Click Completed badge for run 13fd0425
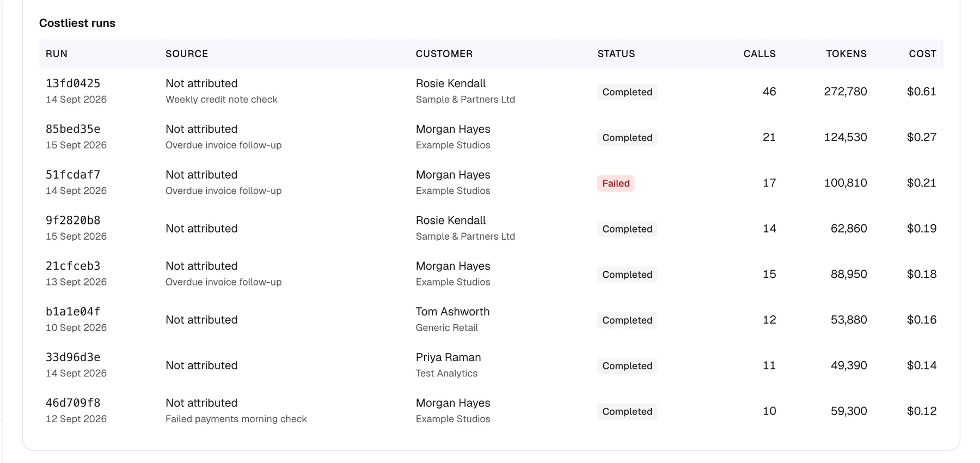Screen dimensions: 980x463 (627, 92)
